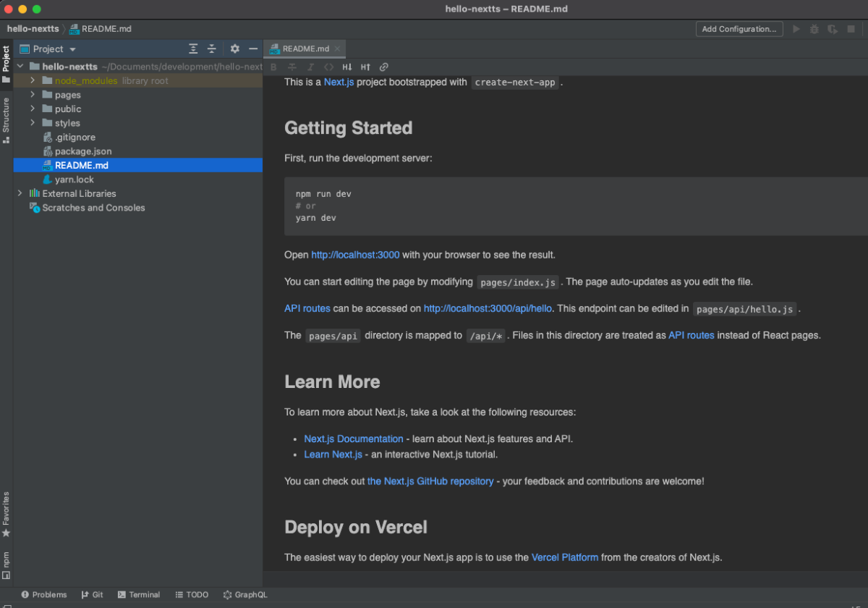Select the pages folder label
The height and width of the screenshot is (608, 868).
click(x=68, y=95)
